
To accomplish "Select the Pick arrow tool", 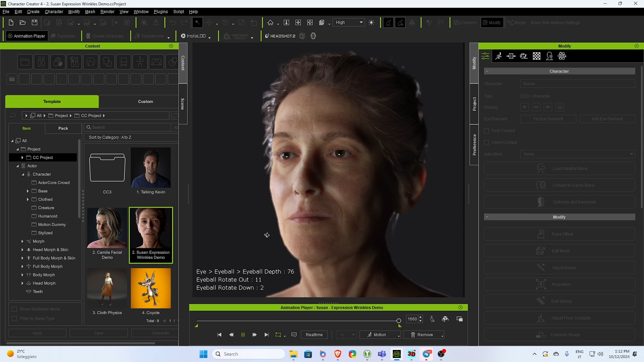I will 198,22.
